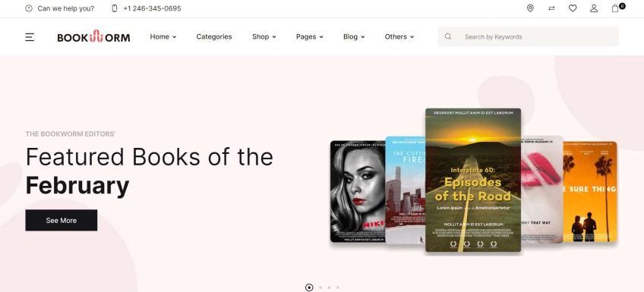Open the Cutting Fire city skyline cover
Viewport: 644px width, 292px height.
click(x=406, y=190)
